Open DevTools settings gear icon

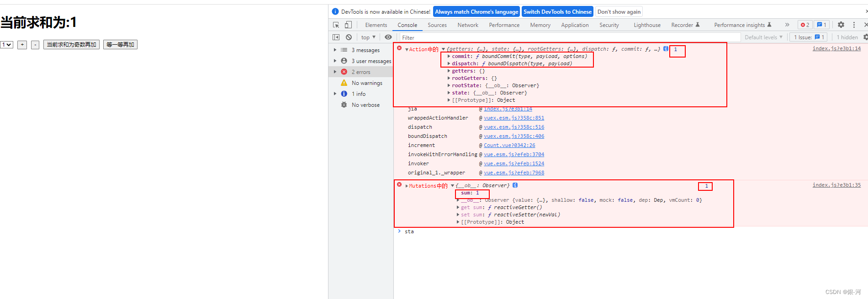841,25
